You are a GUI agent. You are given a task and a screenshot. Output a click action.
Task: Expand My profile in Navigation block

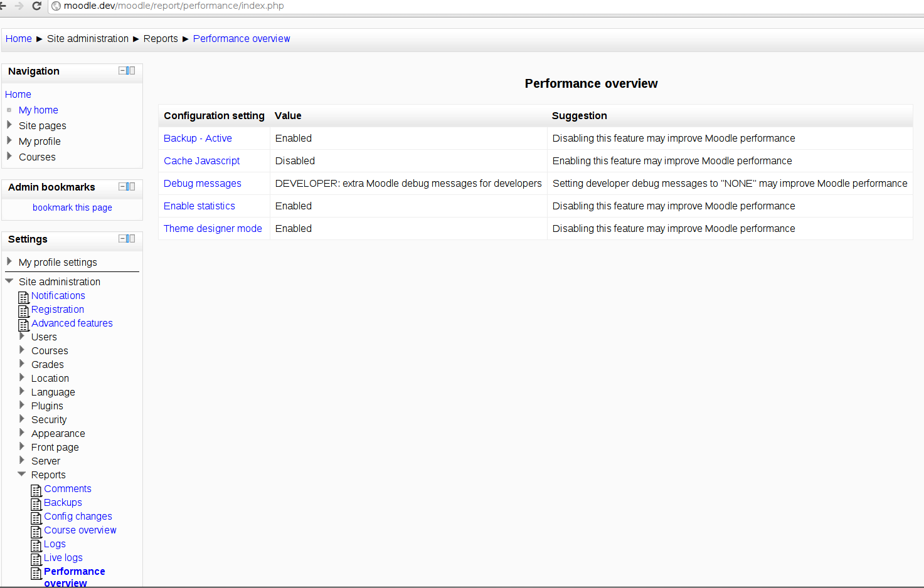[9, 140]
